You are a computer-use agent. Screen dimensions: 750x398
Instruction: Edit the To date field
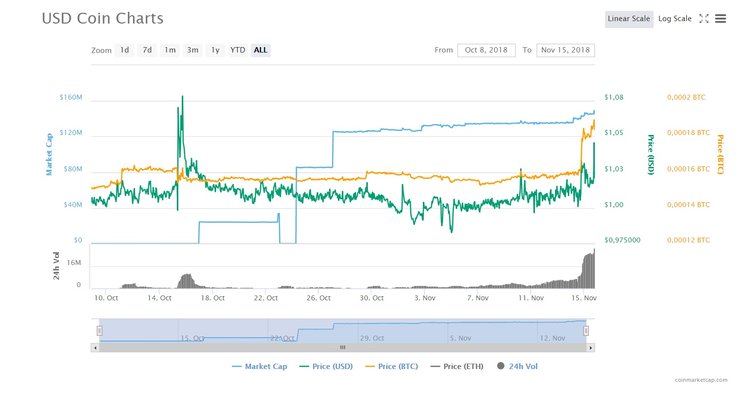[x=566, y=50]
